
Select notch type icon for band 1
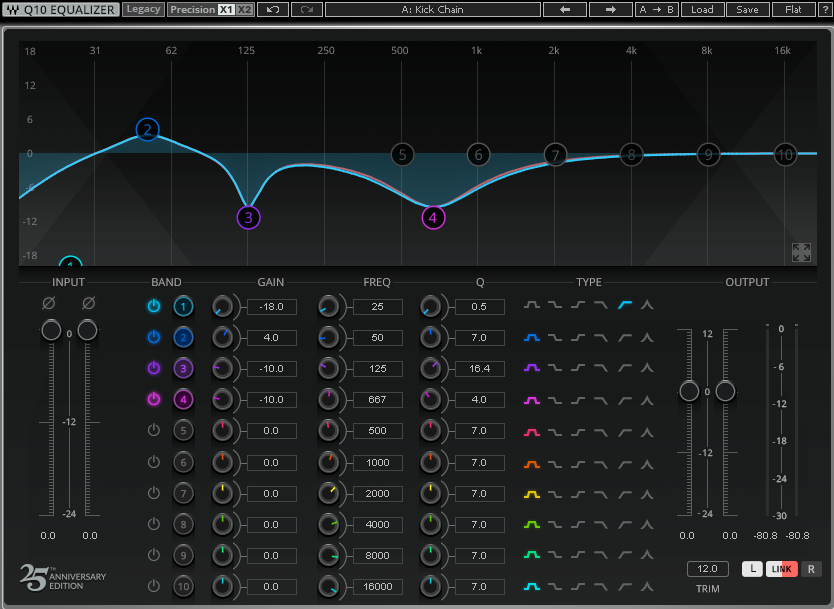click(x=647, y=305)
